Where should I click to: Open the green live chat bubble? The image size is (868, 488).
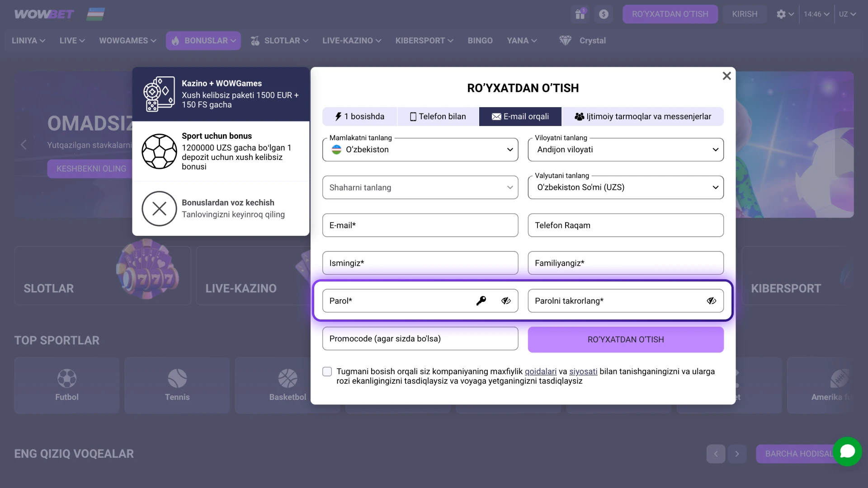pyautogui.click(x=847, y=451)
